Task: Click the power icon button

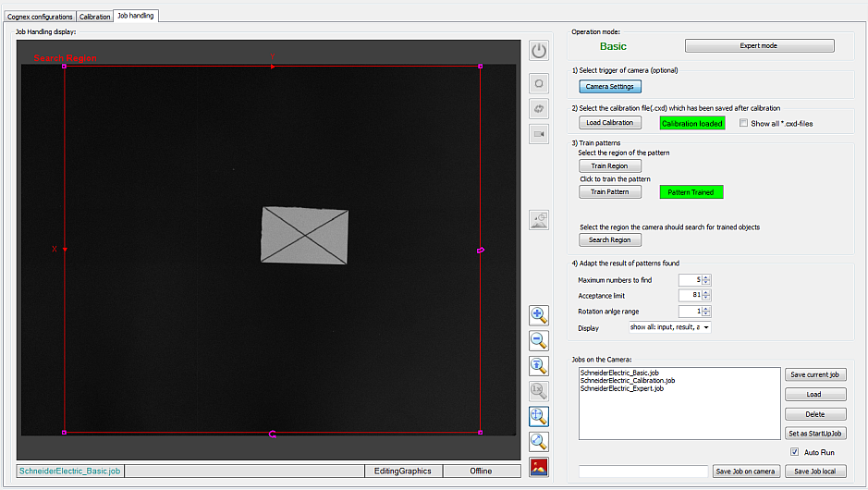Action: tap(539, 50)
